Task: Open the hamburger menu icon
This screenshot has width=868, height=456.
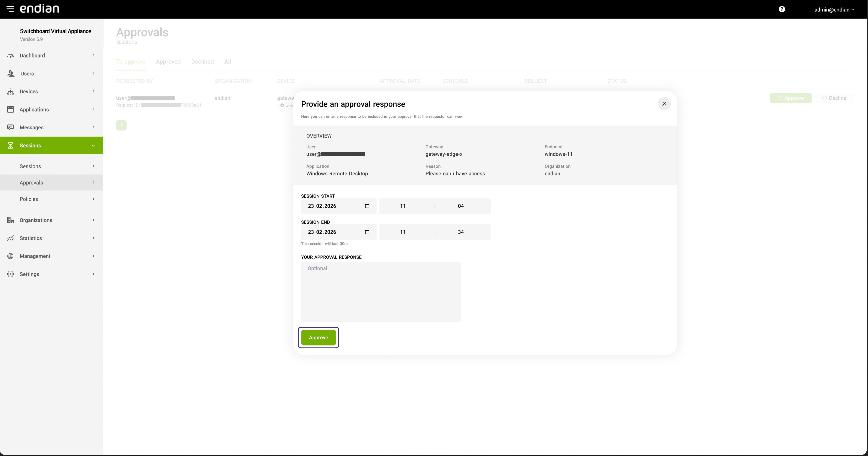Action: point(10,9)
